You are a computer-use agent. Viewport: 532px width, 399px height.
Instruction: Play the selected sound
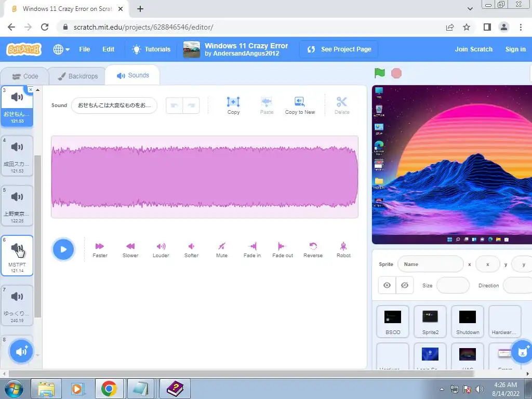point(63,249)
